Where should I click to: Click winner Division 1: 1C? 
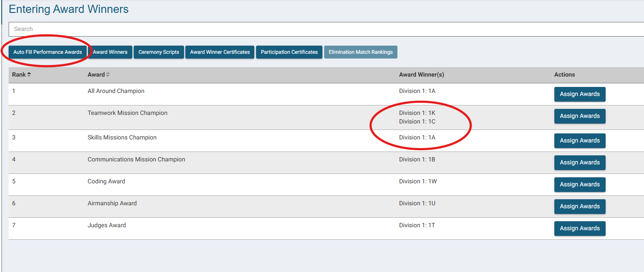pyautogui.click(x=417, y=122)
